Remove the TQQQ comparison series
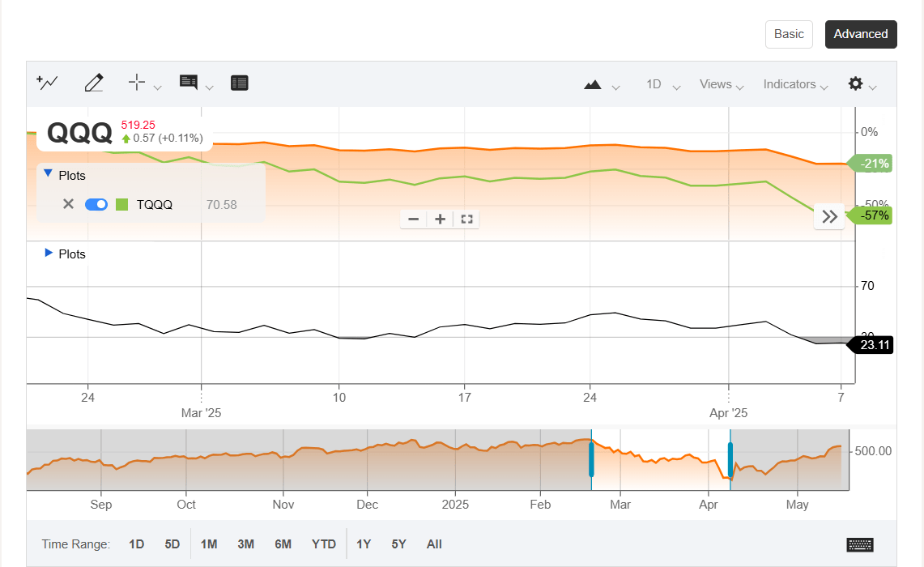This screenshot has width=924, height=567. click(68, 204)
